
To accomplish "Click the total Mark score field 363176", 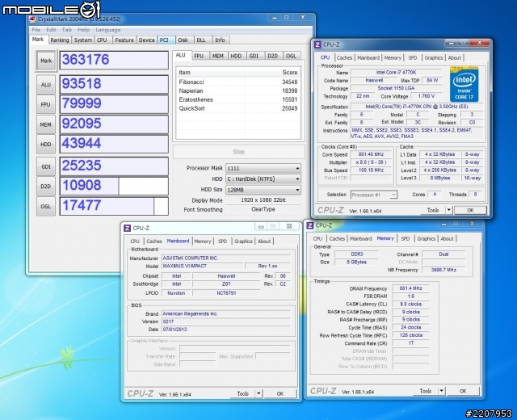I will click(x=114, y=60).
